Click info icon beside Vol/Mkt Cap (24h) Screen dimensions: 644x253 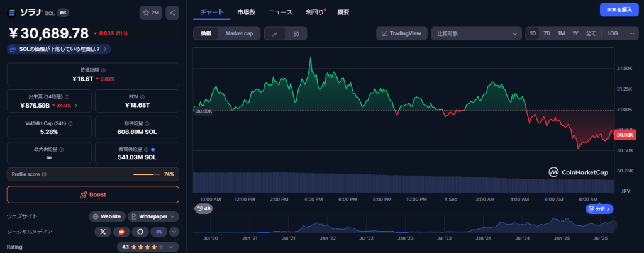click(70, 123)
